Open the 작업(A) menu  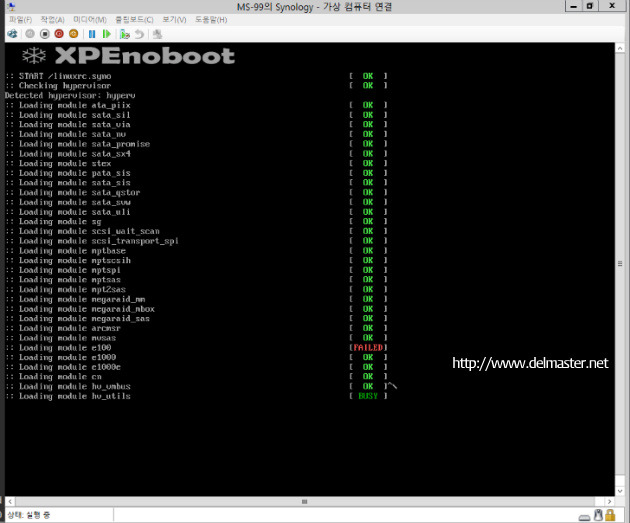pyautogui.click(x=53, y=19)
